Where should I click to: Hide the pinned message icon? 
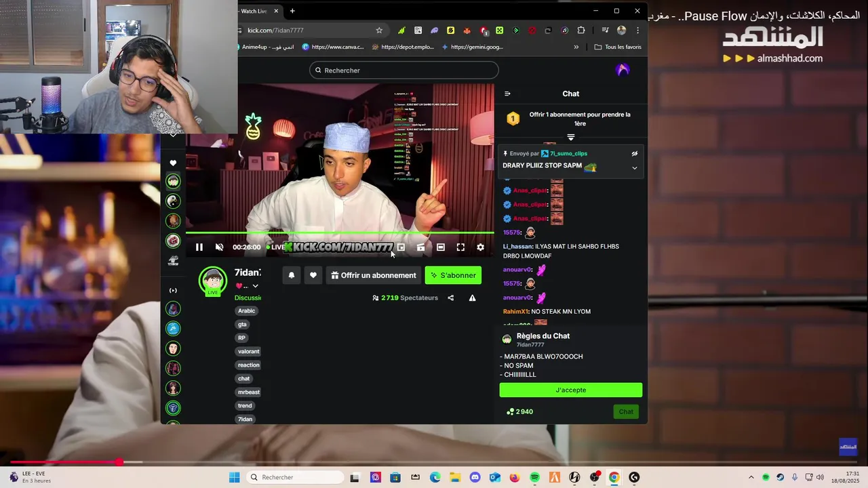635,154
